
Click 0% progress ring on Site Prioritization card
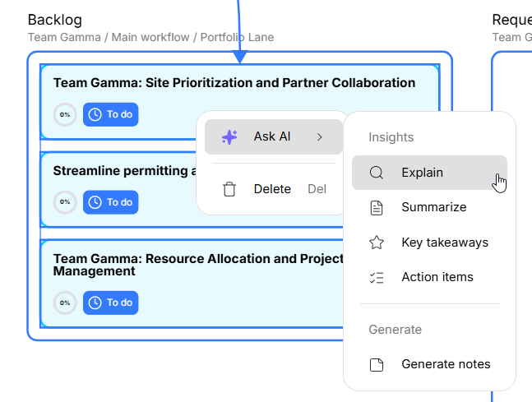pos(65,114)
